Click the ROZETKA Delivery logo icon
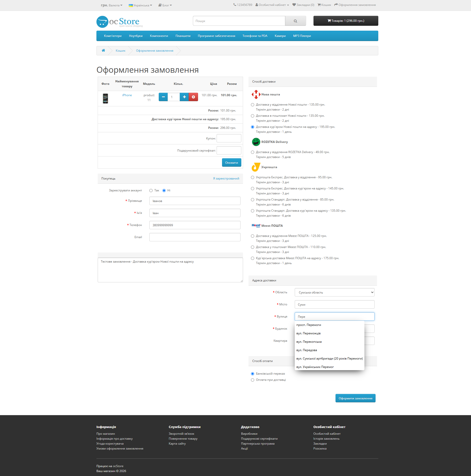Screen dimensions: 471x476 tap(256, 142)
